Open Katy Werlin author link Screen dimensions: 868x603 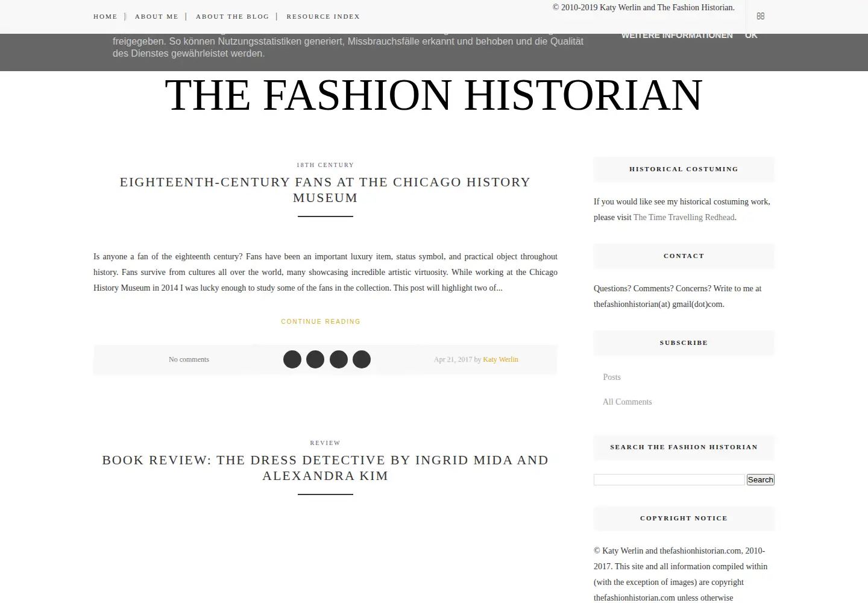pos(500,359)
